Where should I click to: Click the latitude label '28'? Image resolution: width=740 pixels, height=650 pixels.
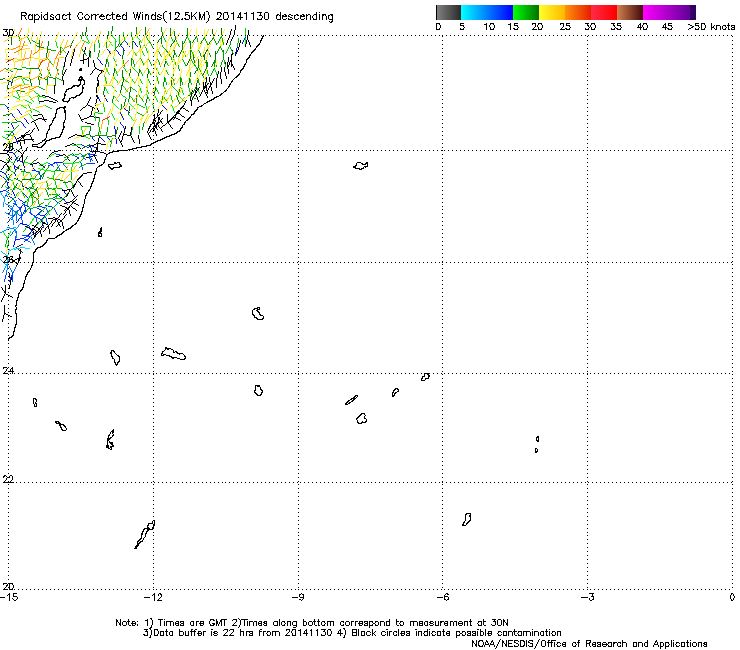click(8, 147)
